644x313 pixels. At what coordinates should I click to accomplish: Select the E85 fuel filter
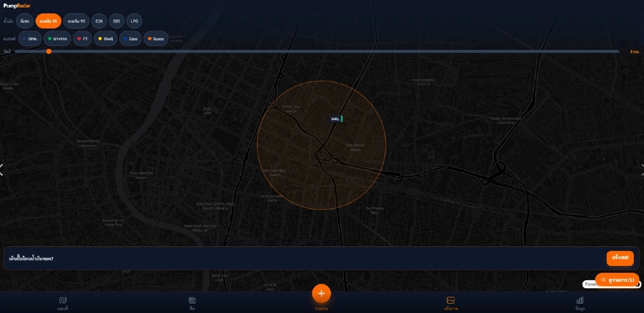coord(116,21)
